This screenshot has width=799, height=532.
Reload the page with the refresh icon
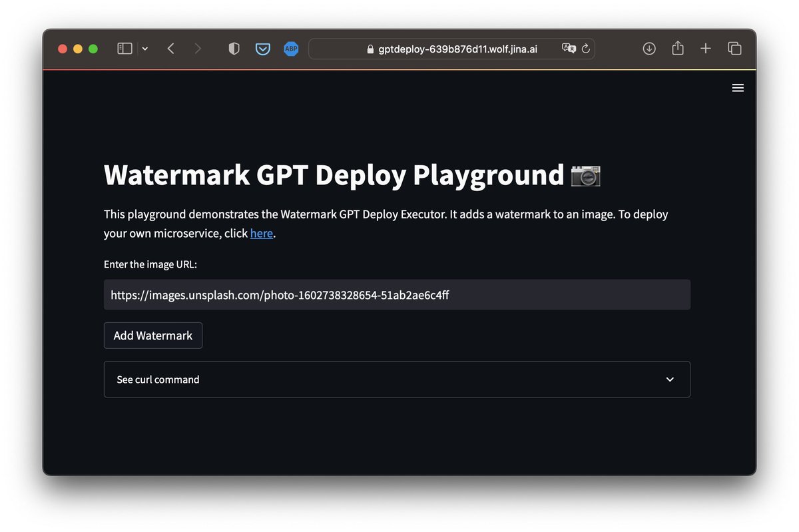[585, 48]
